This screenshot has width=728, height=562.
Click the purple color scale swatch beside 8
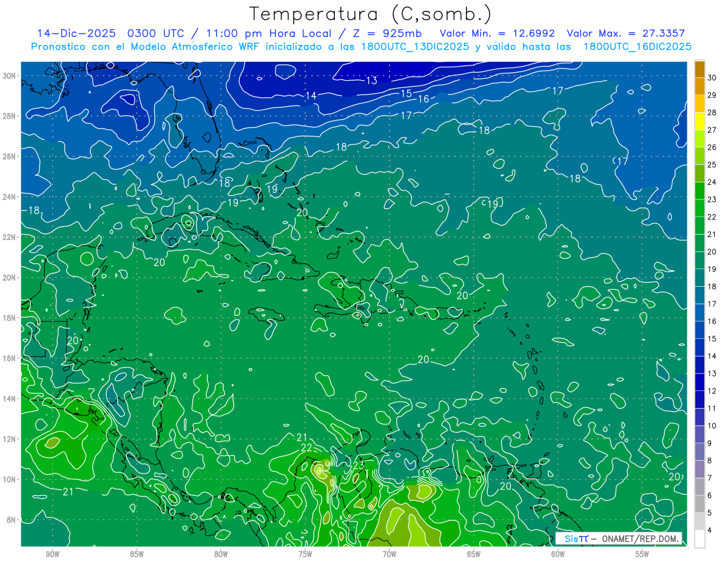[699, 470]
